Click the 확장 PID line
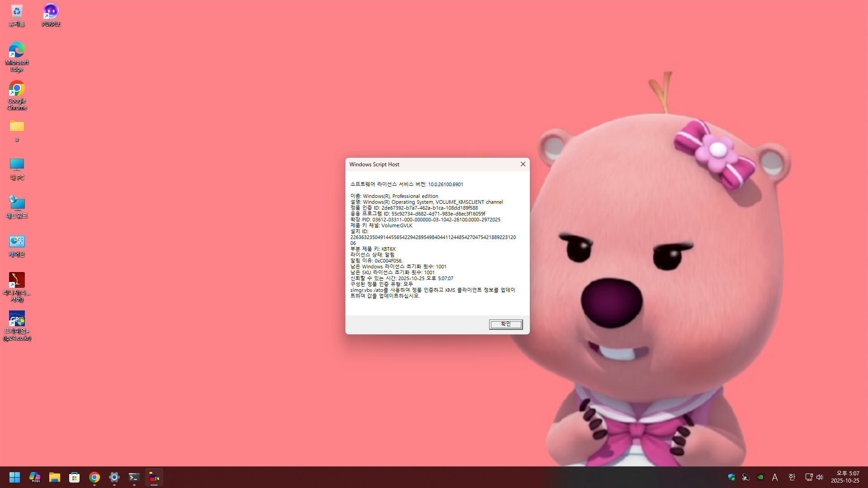 [425, 220]
